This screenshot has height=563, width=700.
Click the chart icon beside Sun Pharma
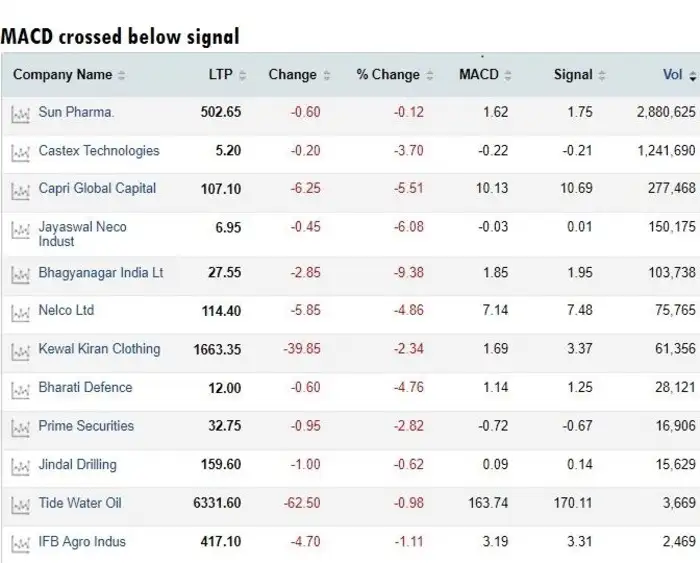(19, 114)
